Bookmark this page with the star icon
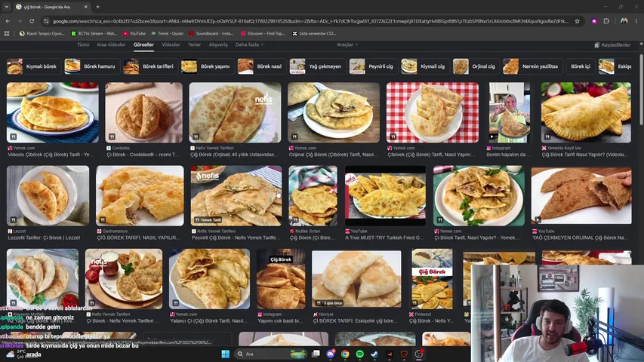644x362 pixels. 577,21
